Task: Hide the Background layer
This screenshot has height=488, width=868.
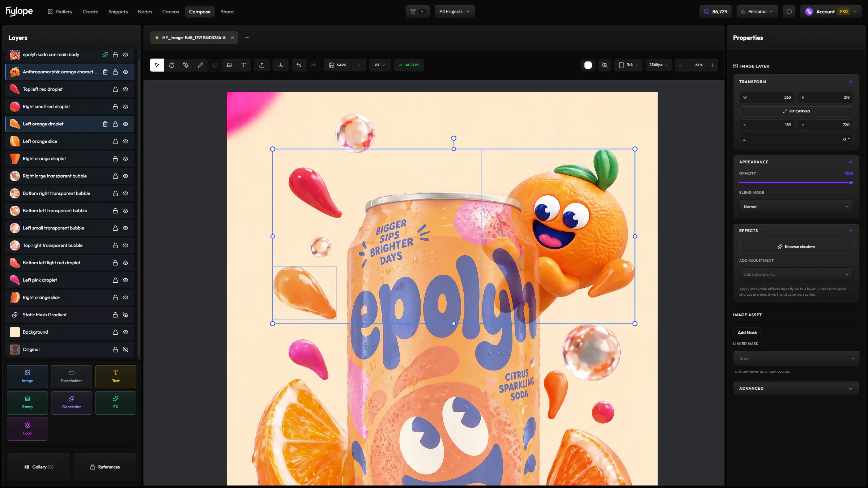Action: [125, 332]
